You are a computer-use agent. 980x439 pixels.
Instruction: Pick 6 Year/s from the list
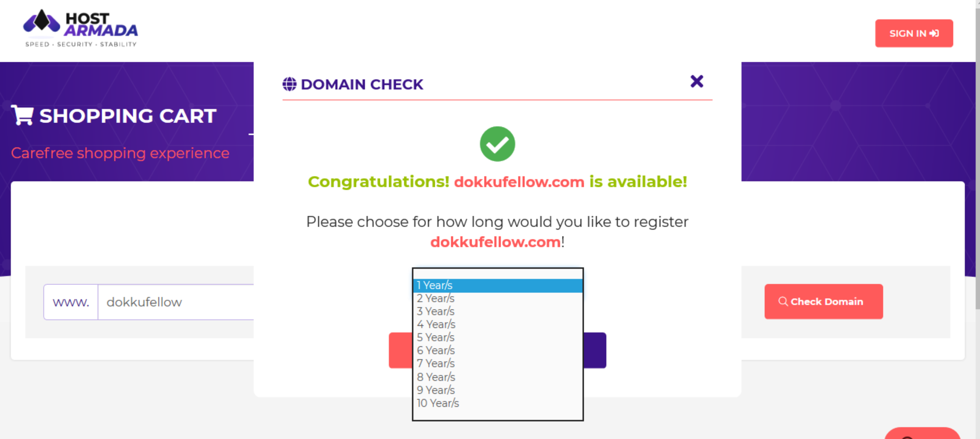point(497,350)
